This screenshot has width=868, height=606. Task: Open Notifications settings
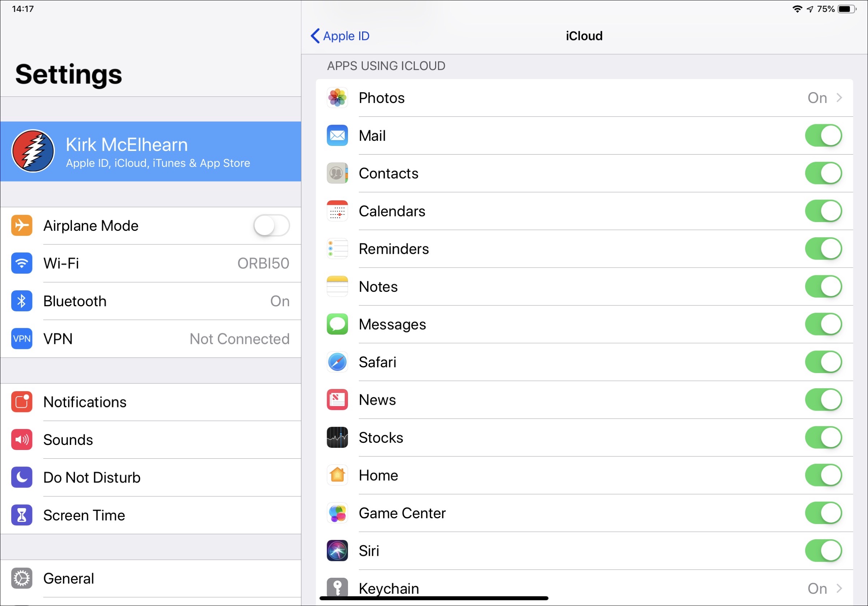click(150, 402)
